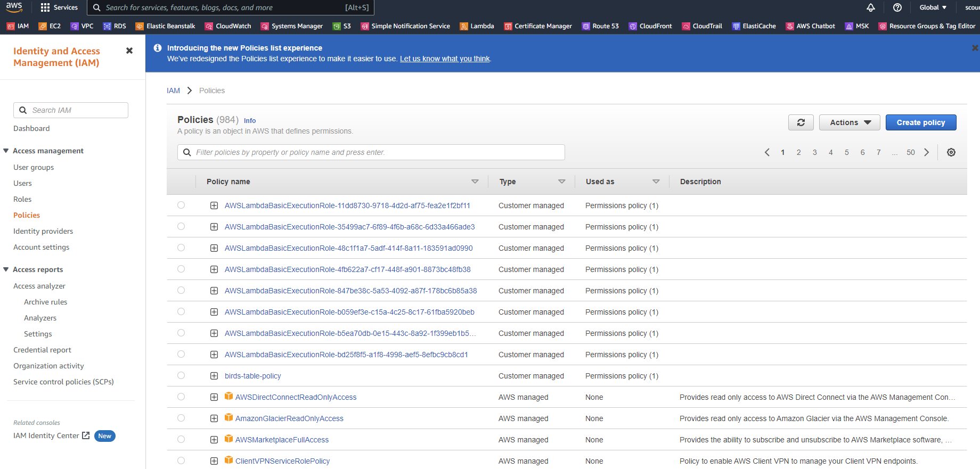This screenshot has width=980, height=469.
Task: Select radio for policy ending 6d33a466ade3
Action: pyautogui.click(x=181, y=226)
